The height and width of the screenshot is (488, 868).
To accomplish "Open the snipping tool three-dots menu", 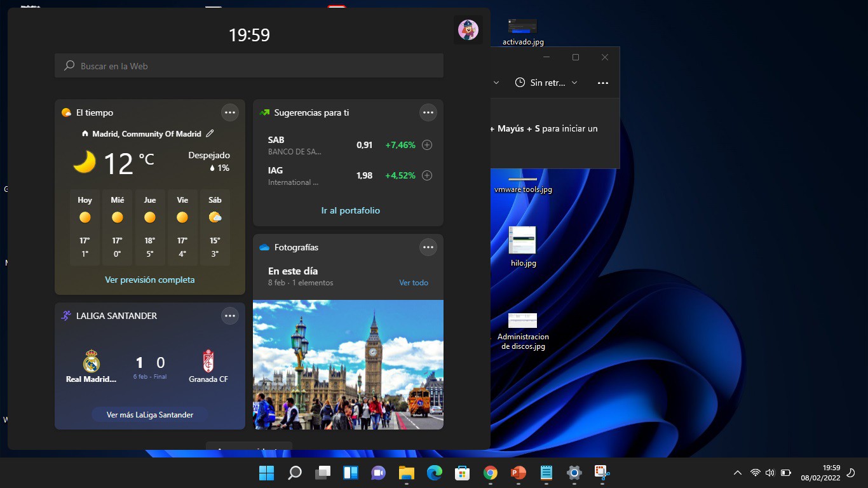I will coord(603,83).
